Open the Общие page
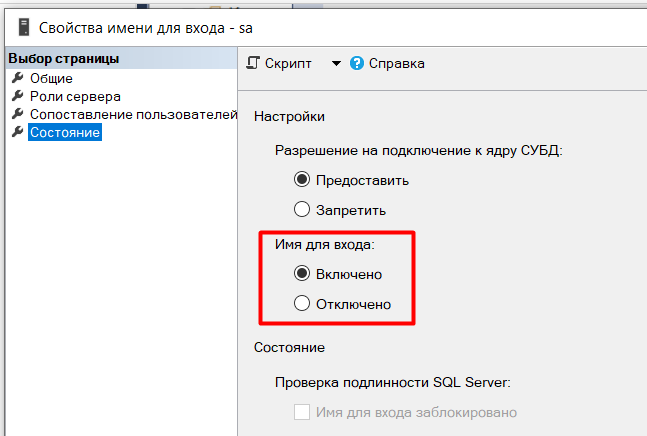 [x=50, y=78]
